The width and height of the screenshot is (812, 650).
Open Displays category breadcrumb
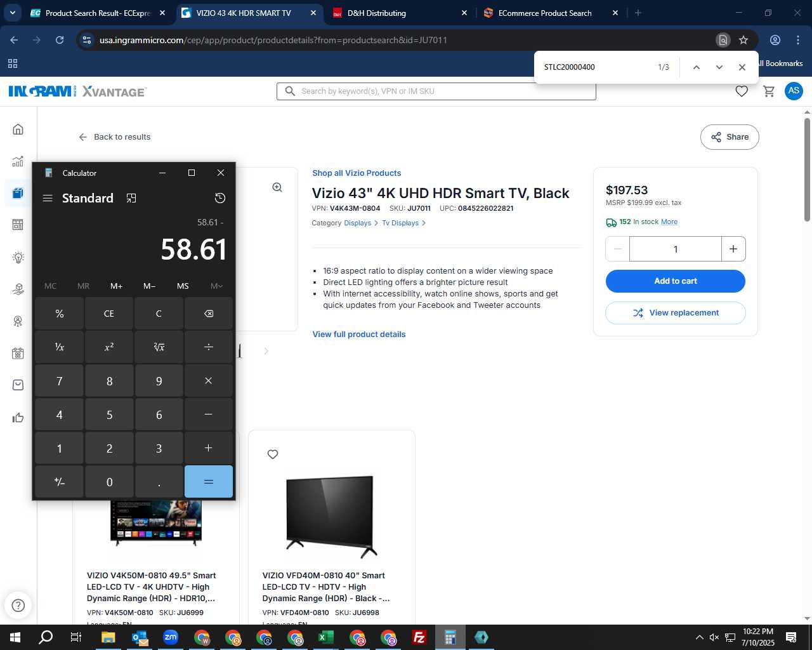358,223
